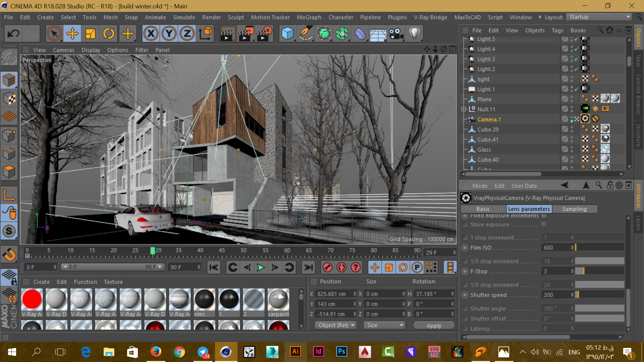The width and height of the screenshot is (644, 362).
Task: Open the Object (Rel) coordinate dropdown
Action: 336,325
